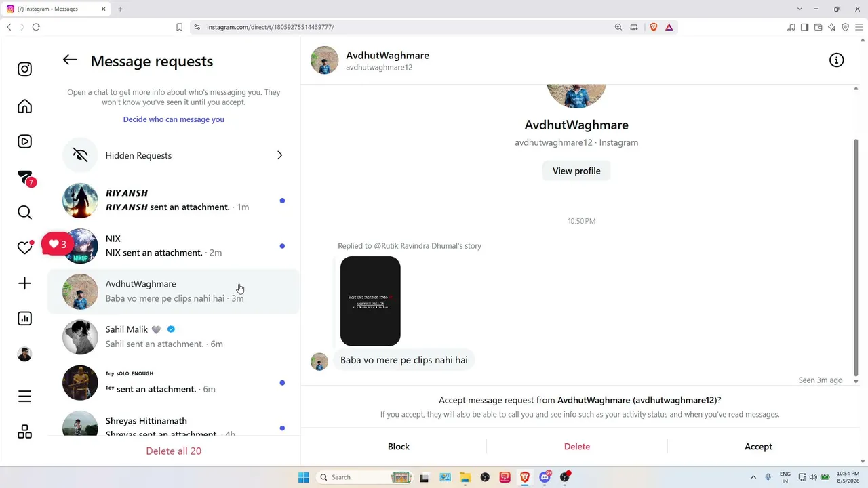The height and width of the screenshot is (488, 868).
Task: Go back from Message requests
Action: (x=70, y=60)
